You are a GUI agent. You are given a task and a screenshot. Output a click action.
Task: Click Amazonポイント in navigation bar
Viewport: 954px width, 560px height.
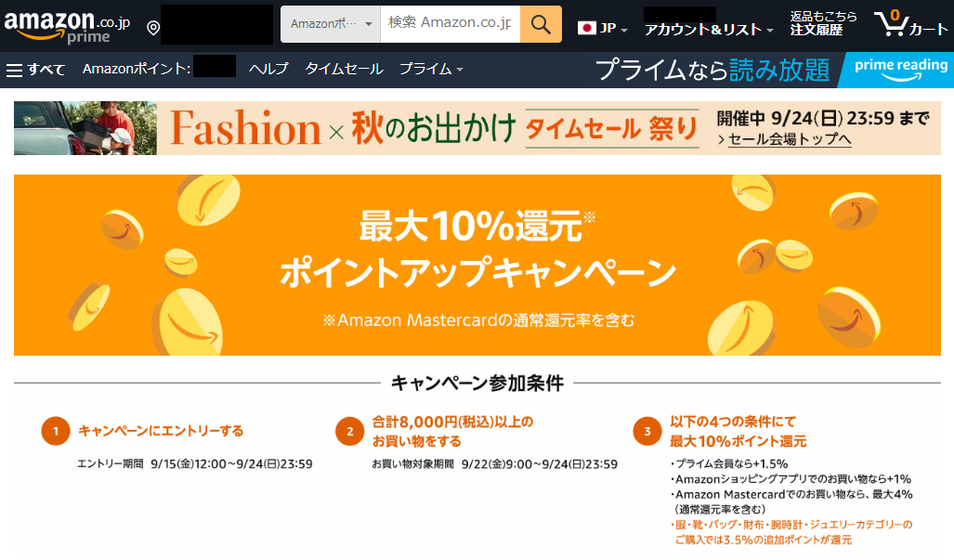coord(137,69)
